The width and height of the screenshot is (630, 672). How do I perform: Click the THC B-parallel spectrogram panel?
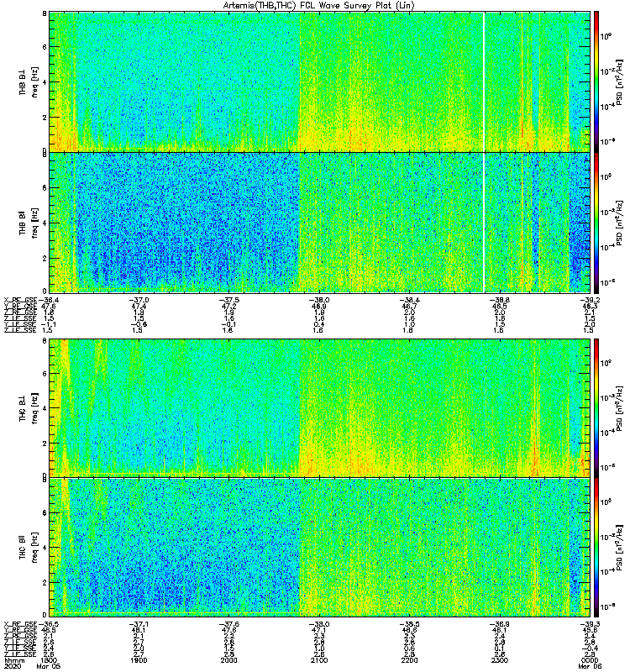pyautogui.click(x=320, y=548)
